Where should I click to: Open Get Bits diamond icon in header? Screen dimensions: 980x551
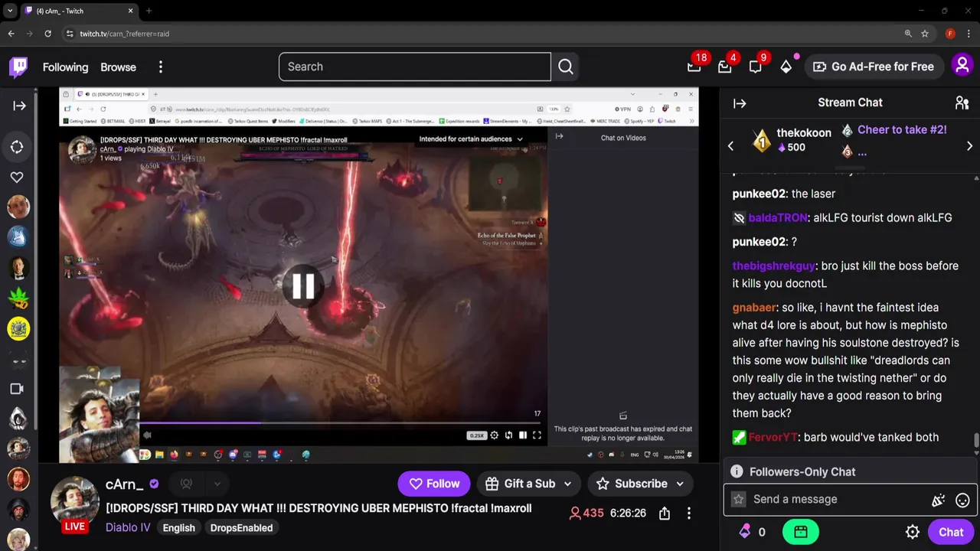[786, 67]
